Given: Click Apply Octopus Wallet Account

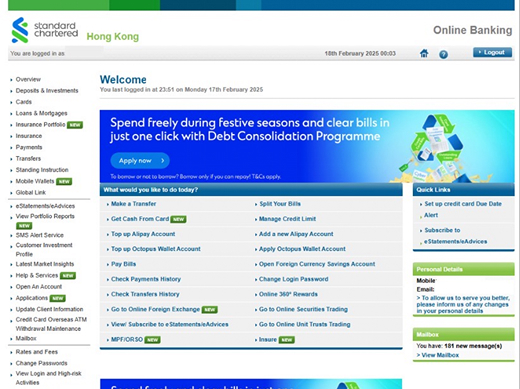Looking at the screenshot, I should tap(302, 249).
